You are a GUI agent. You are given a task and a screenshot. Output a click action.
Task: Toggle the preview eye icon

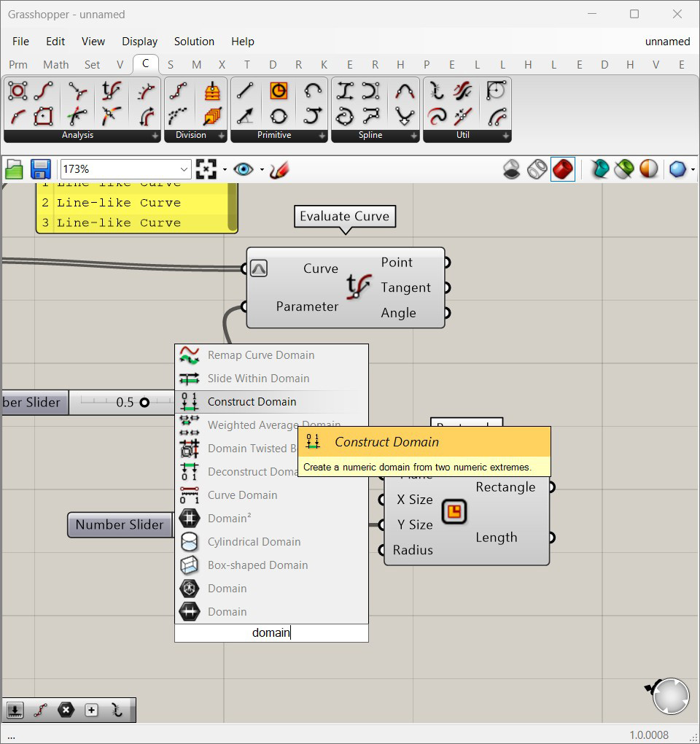(244, 169)
